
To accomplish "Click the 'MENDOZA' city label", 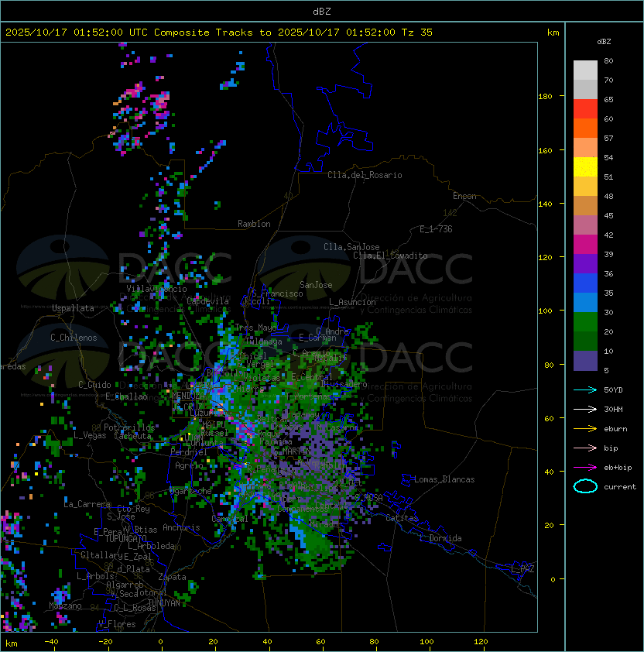I will 188,396.
